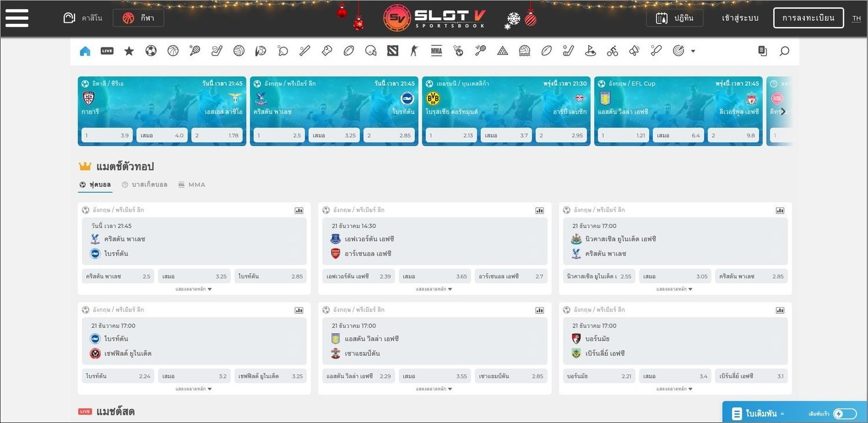Select the favorites star icon

[x=129, y=51]
